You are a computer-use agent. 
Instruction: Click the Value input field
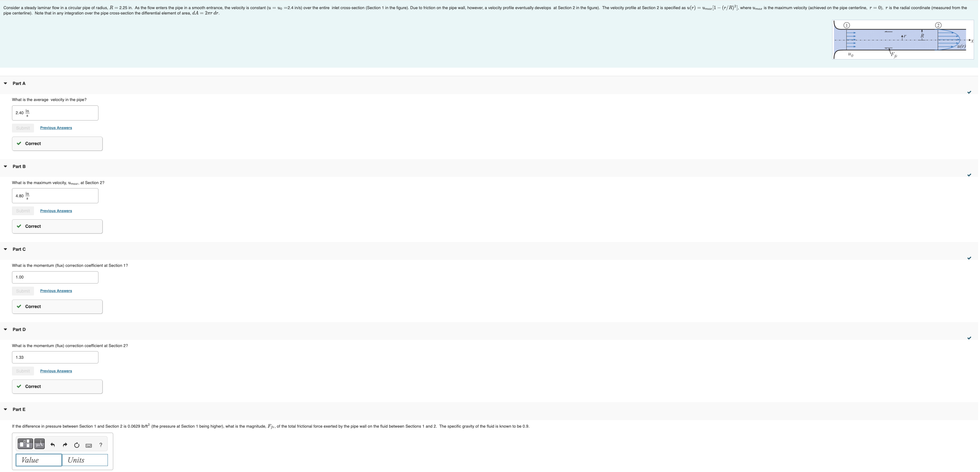point(39,460)
